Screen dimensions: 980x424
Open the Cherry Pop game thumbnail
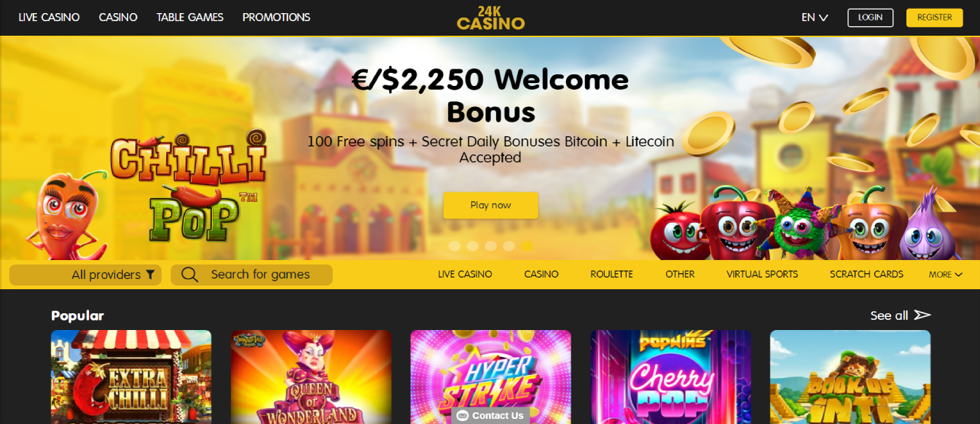(x=670, y=377)
